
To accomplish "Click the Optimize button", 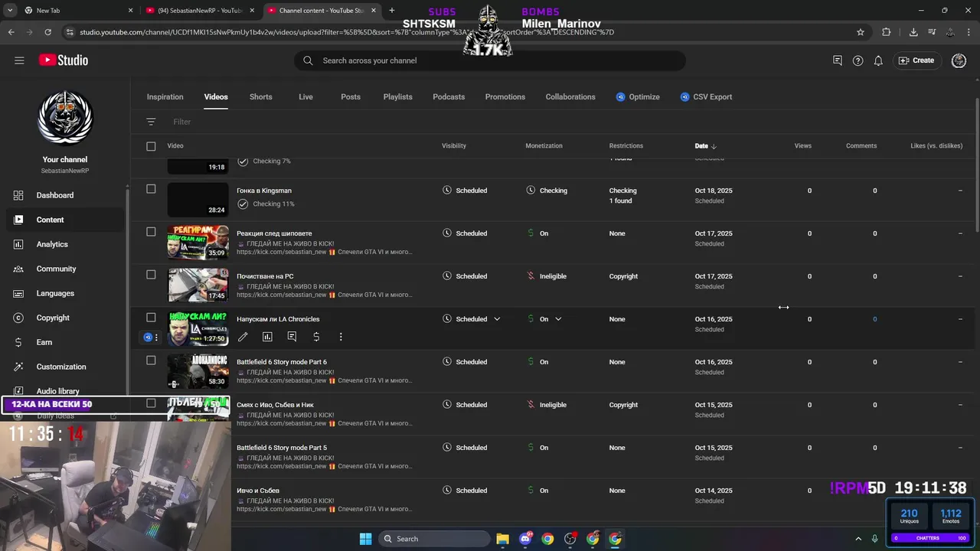I will coord(638,97).
